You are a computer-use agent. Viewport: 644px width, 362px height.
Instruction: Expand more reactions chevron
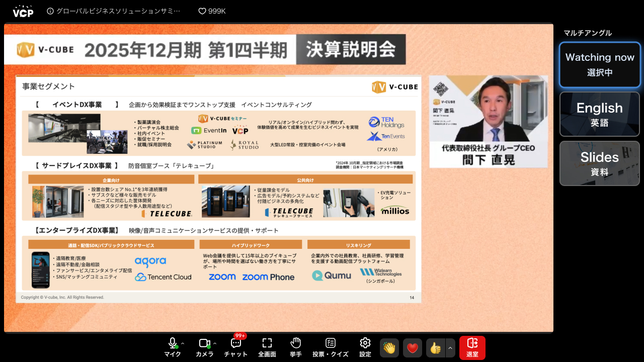pyautogui.click(x=450, y=348)
